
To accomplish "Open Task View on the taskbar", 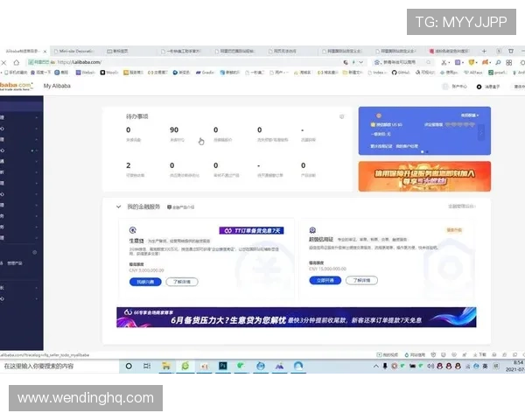I will pyautogui.click(x=147, y=366).
